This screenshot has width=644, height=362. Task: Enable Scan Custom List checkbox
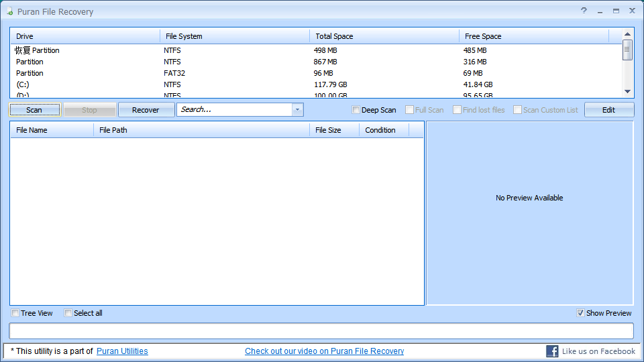pos(517,109)
